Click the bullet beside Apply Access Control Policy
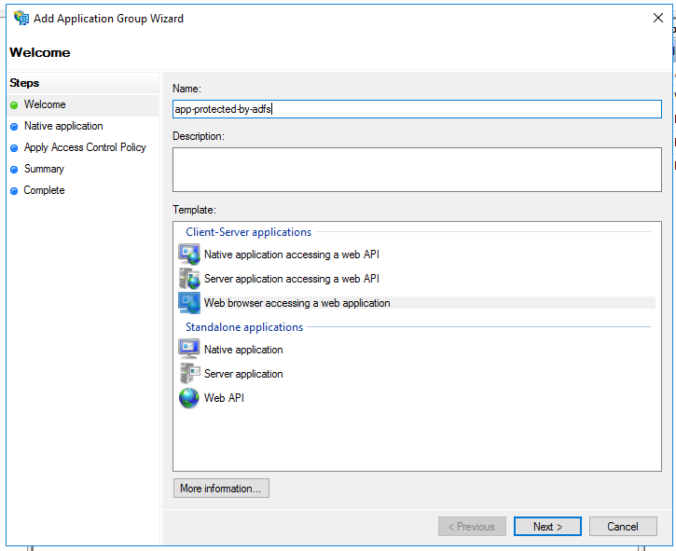The width and height of the screenshot is (676, 551). pyautogui.click(x=14, y=148)
